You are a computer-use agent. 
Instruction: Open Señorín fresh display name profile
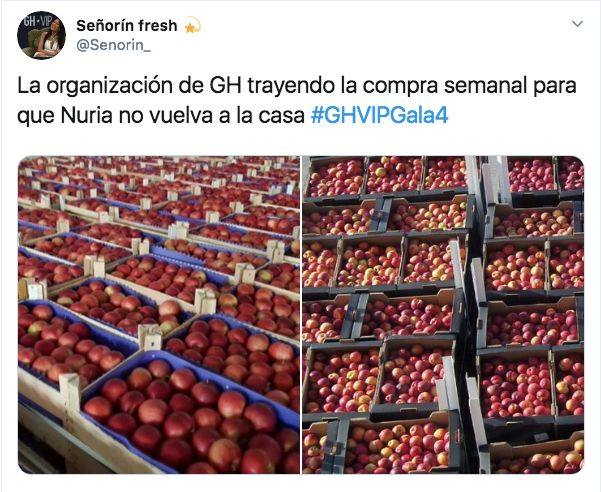pos(126,26)
